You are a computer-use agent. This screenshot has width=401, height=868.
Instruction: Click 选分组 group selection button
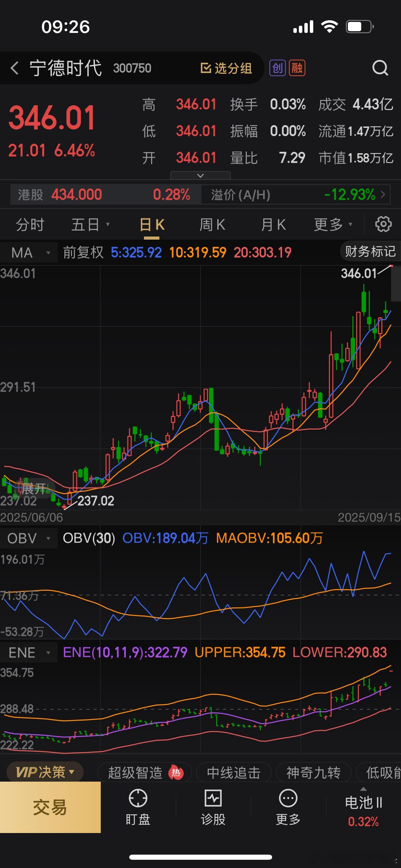(226, 68)
